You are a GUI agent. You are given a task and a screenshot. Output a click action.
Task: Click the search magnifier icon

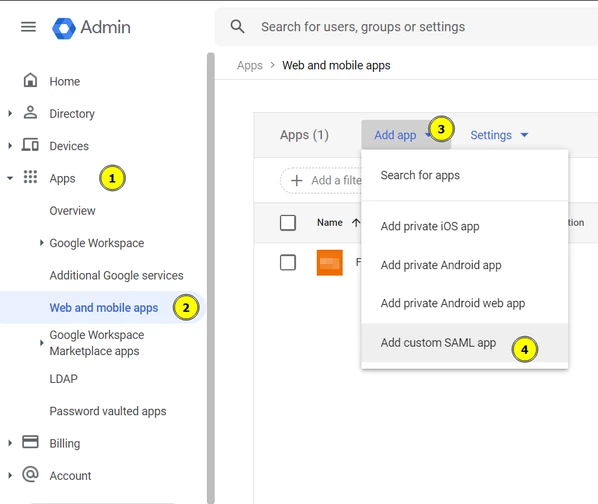[x=237, y=27]
